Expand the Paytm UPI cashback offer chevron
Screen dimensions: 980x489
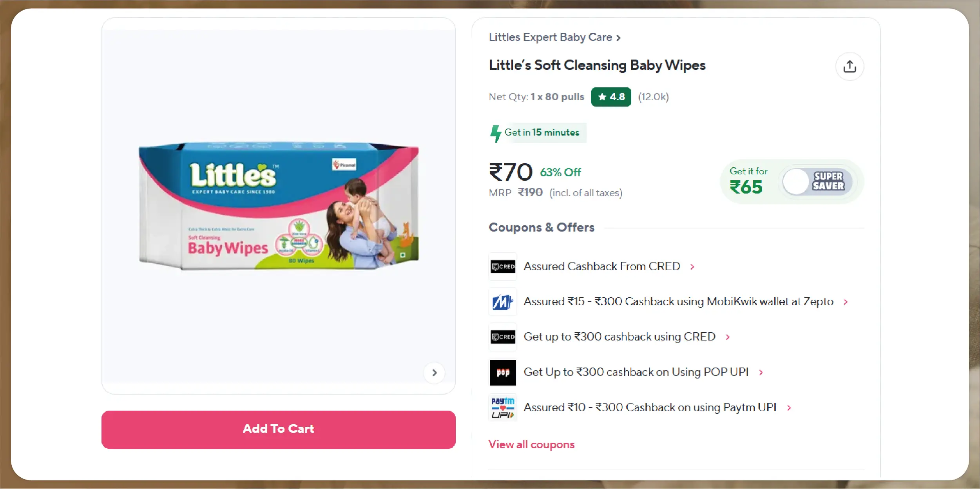tap(789, 408)
